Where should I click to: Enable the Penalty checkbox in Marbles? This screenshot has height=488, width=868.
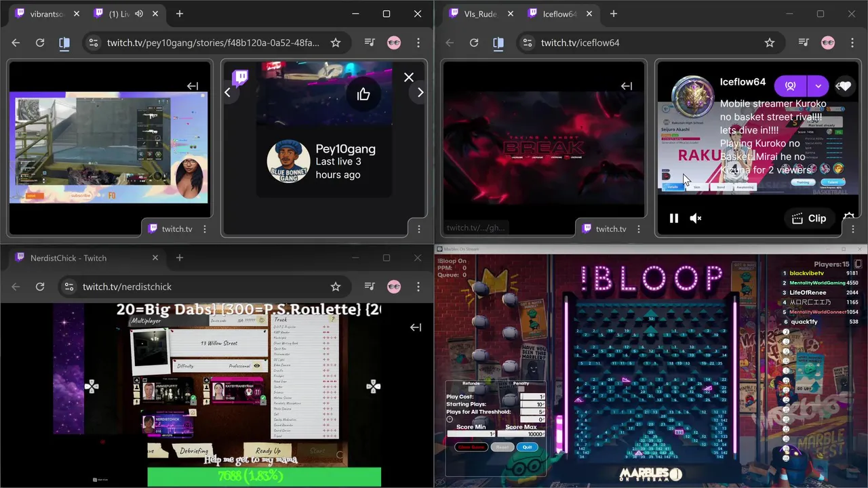(521, 389)
